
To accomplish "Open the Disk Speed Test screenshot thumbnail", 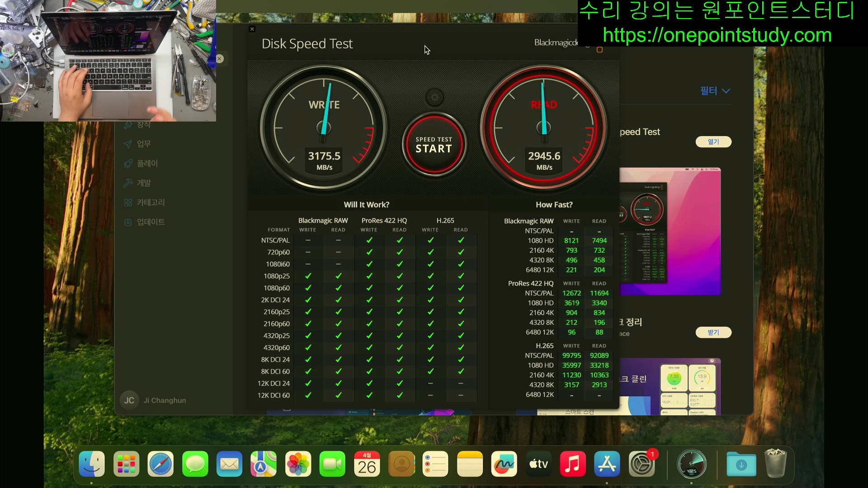I will (x=670, y=231).
